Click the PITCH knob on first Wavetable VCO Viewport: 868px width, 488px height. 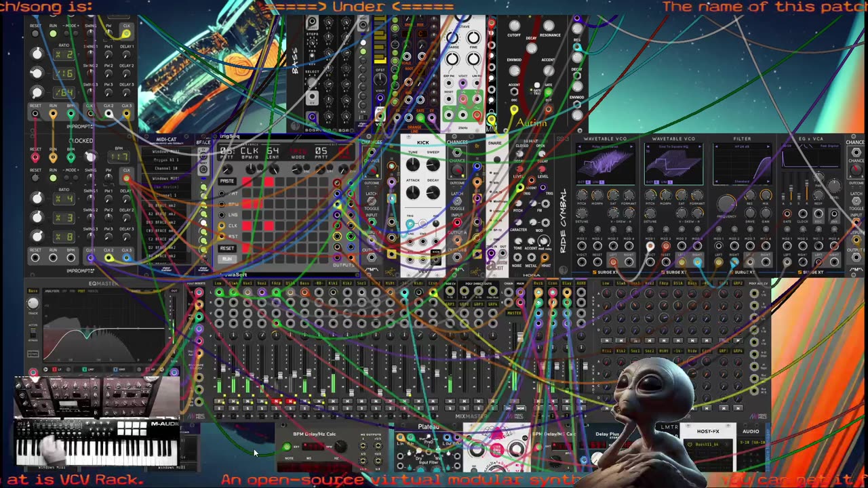click(583, 195)
